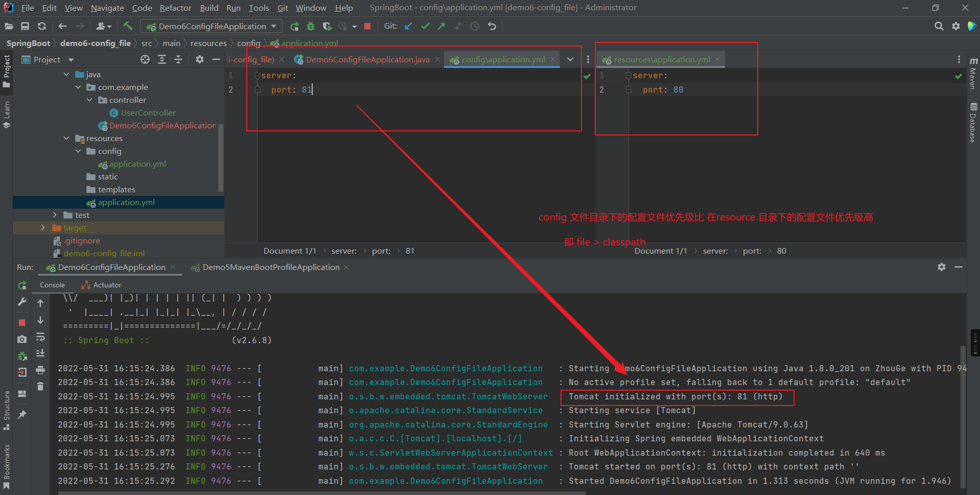Screen dimensions: 980x495
Task: Update project with the blue Git arrow
Action: [408, 26]
